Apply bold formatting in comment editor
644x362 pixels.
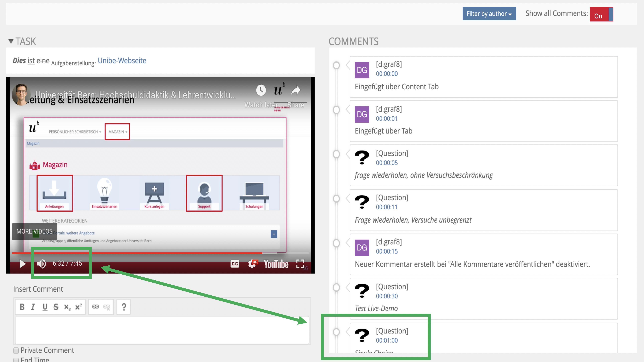point(22,307)
